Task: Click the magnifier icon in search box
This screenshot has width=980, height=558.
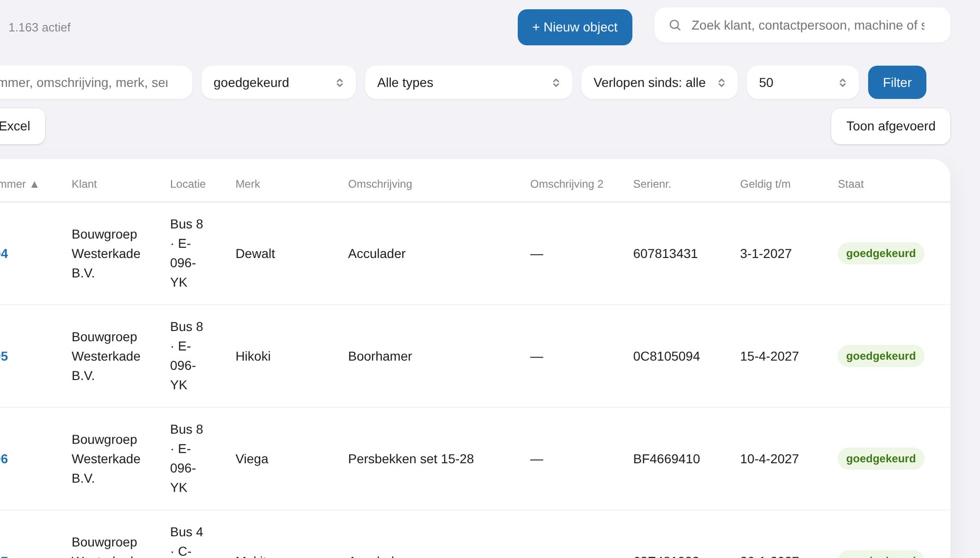Action: 675,25
